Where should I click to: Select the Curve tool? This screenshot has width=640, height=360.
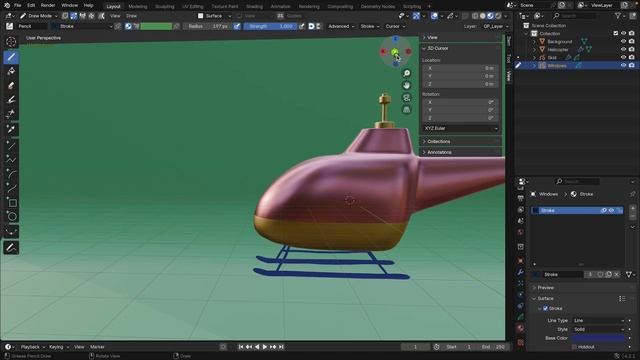[11, 188]
